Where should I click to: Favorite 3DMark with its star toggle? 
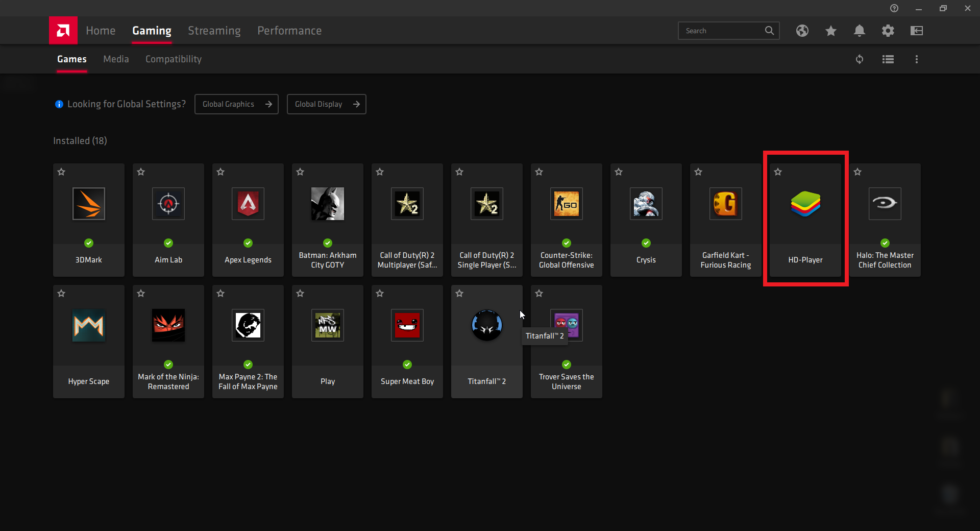tap(61, 172)
